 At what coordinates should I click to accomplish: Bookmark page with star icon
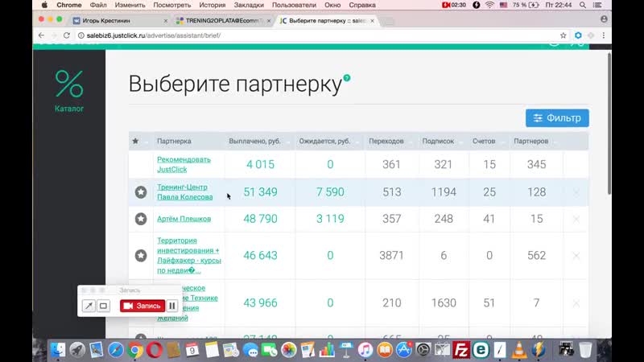pyautogui.click(x=563, y=35)
